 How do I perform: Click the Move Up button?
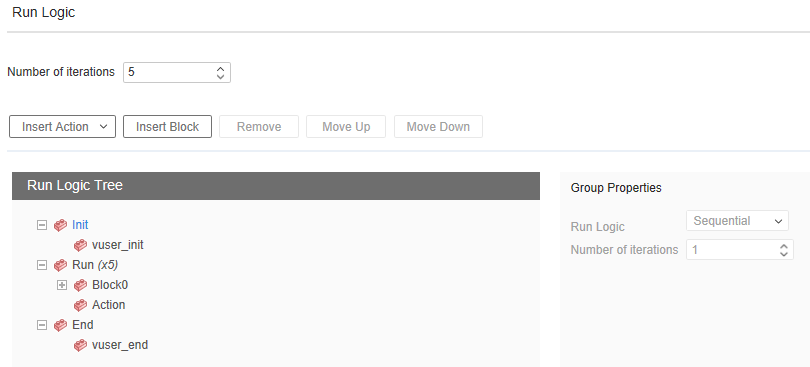tap(346, 127)
